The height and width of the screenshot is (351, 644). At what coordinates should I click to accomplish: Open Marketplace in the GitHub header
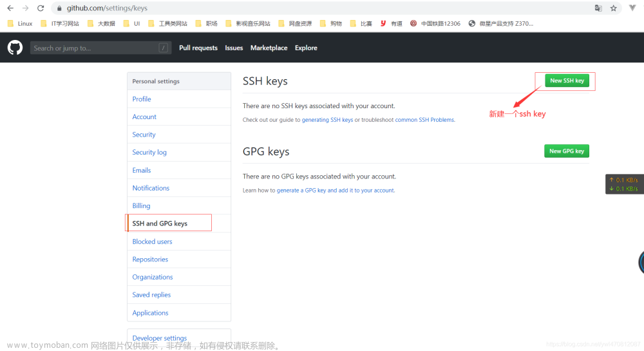(x=269, y=48)
